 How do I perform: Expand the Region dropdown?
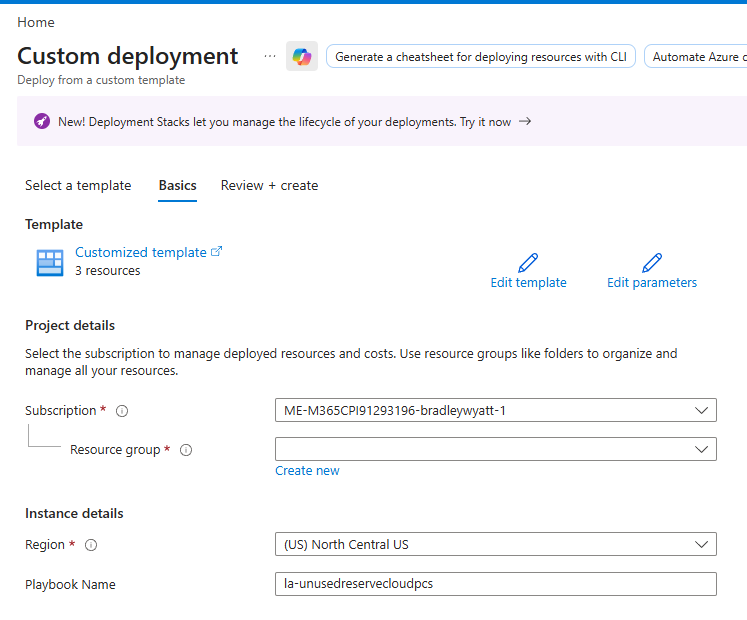(x=495, y=544)
